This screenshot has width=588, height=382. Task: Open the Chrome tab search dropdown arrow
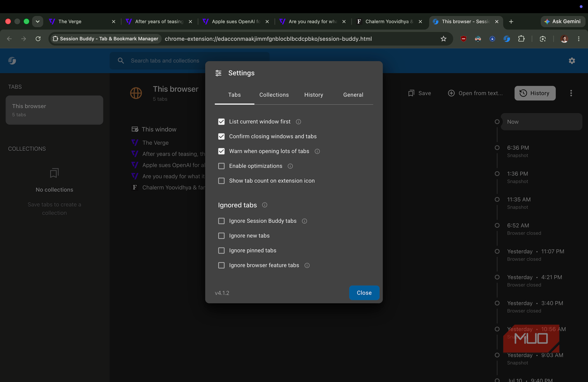[x=38, y=21]
